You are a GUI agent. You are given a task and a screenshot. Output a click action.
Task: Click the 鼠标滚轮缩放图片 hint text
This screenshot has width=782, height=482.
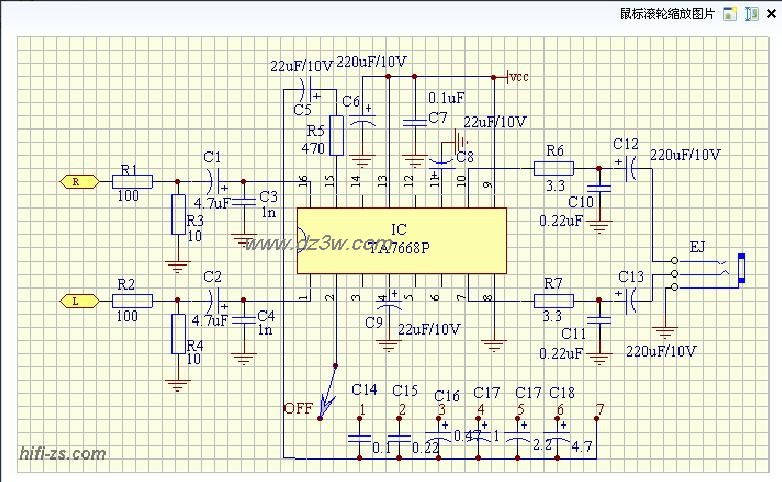(669, 14)
